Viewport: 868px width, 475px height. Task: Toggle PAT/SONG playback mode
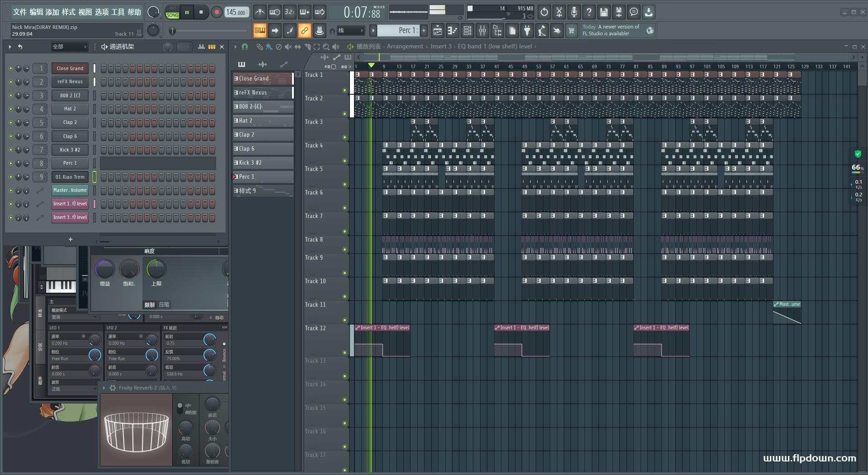click(x=173, y=12)
